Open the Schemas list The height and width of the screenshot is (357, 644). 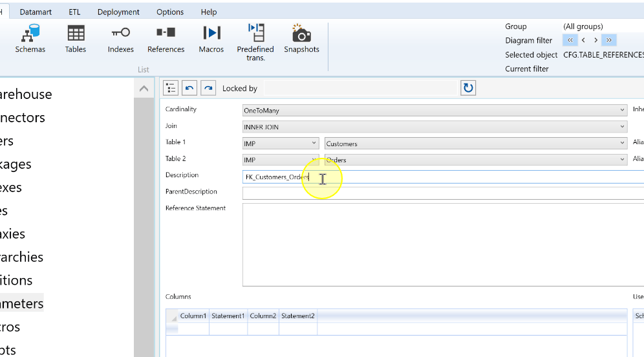tap(30, 39)
